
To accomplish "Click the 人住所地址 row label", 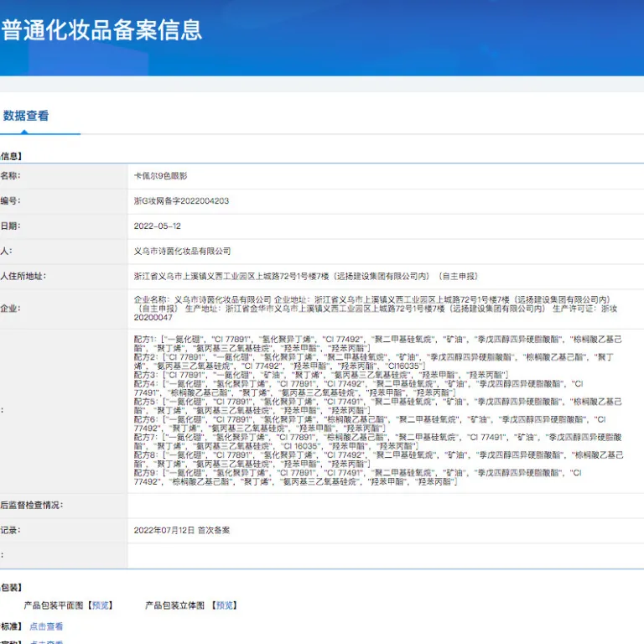I will pos(23,277).
